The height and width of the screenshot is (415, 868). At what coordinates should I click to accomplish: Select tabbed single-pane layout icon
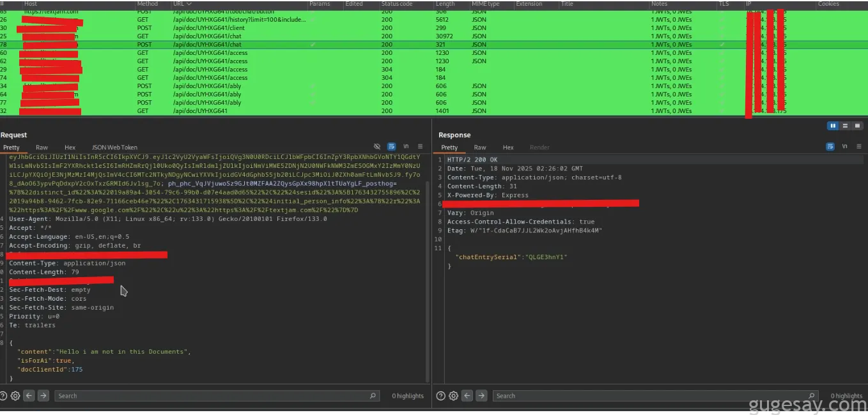pyautogui.click(x=857, y=126)
